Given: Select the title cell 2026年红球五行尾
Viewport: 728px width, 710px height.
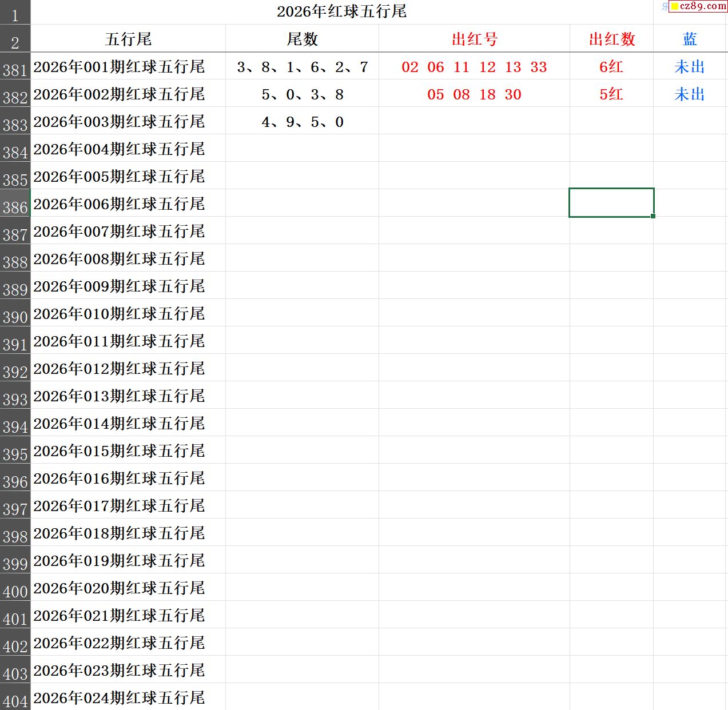Looking at the screenshot, I should 341,12.
